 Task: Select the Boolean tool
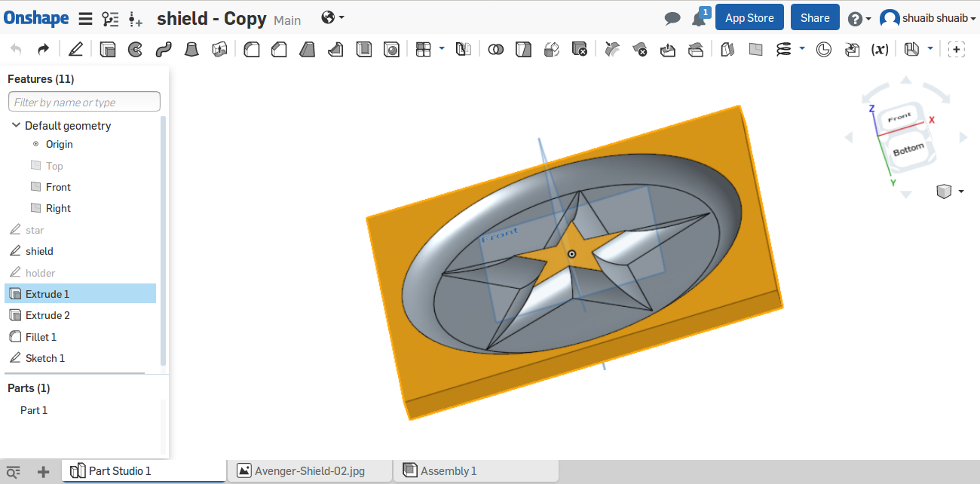pos(495,50)
